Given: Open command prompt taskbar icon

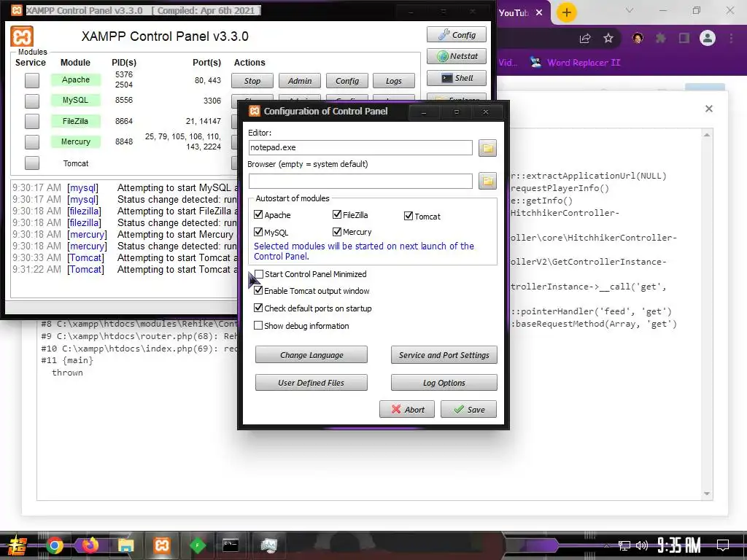Looking at the screenshot, I should pos(231,545).
